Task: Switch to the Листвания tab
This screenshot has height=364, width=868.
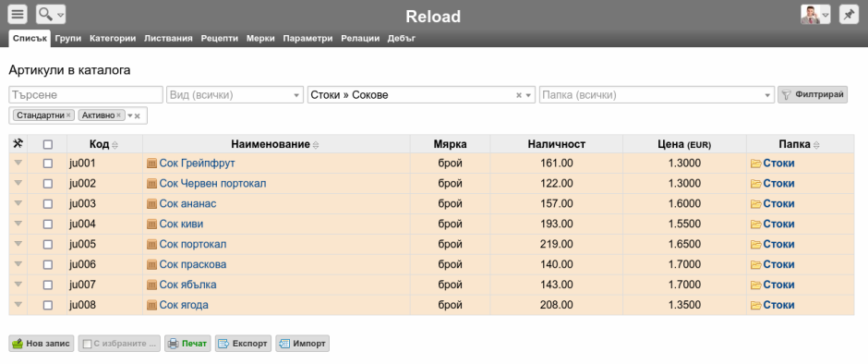Action: 168,38
